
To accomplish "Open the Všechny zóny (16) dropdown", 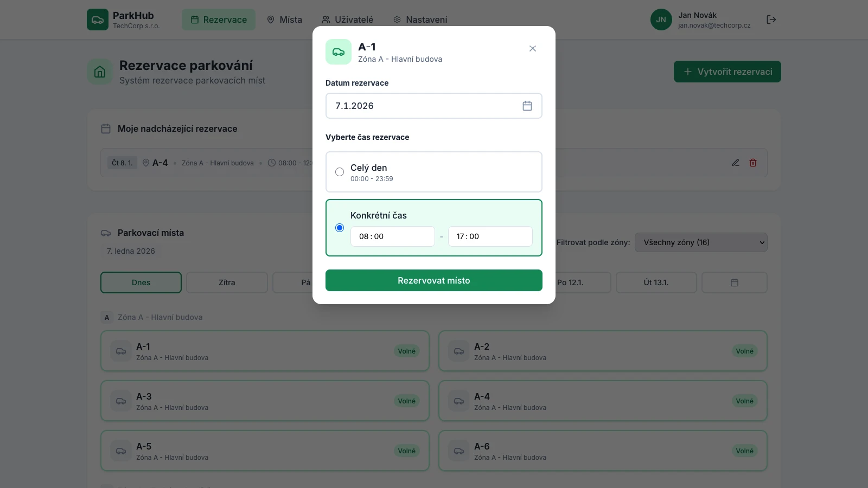I will pyautogui.click(x=700, y=242).
